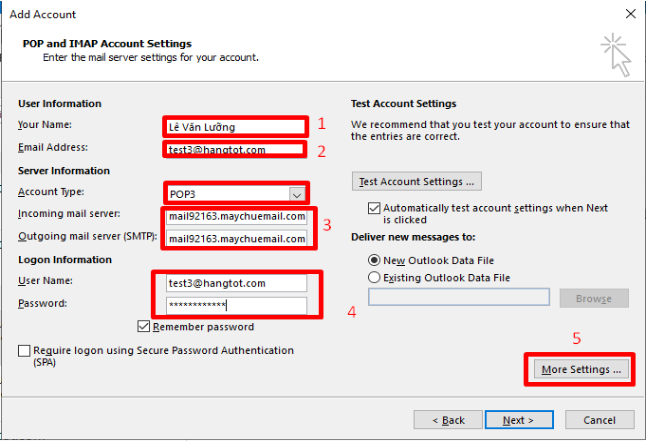
Task: Toggle automatically test account settings checkbox
Action: tap(374, 208)
